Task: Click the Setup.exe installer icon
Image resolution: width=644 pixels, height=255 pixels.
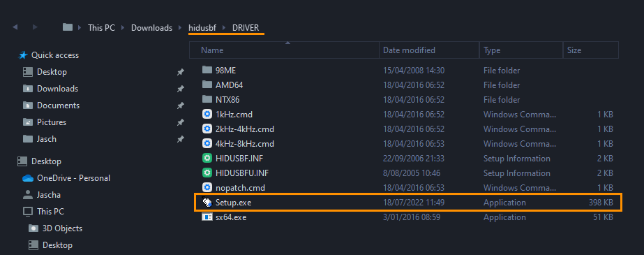Action: (x=207, y=203)
